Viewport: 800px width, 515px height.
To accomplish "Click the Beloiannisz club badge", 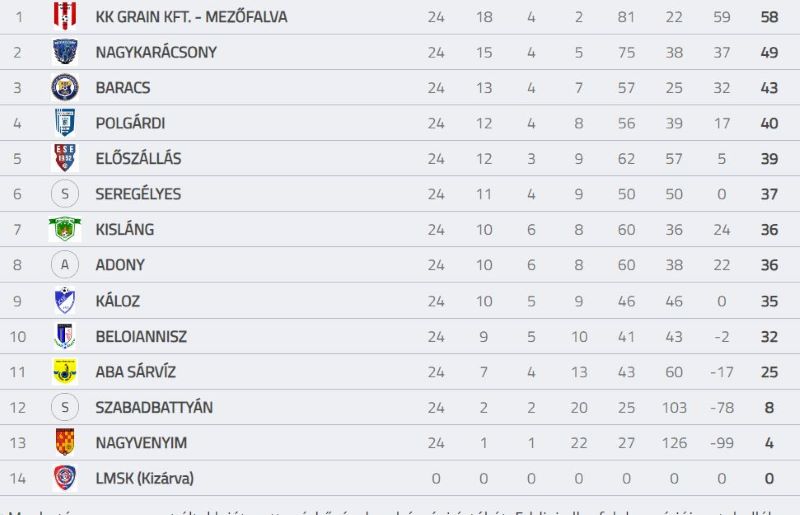I will 65,336.
